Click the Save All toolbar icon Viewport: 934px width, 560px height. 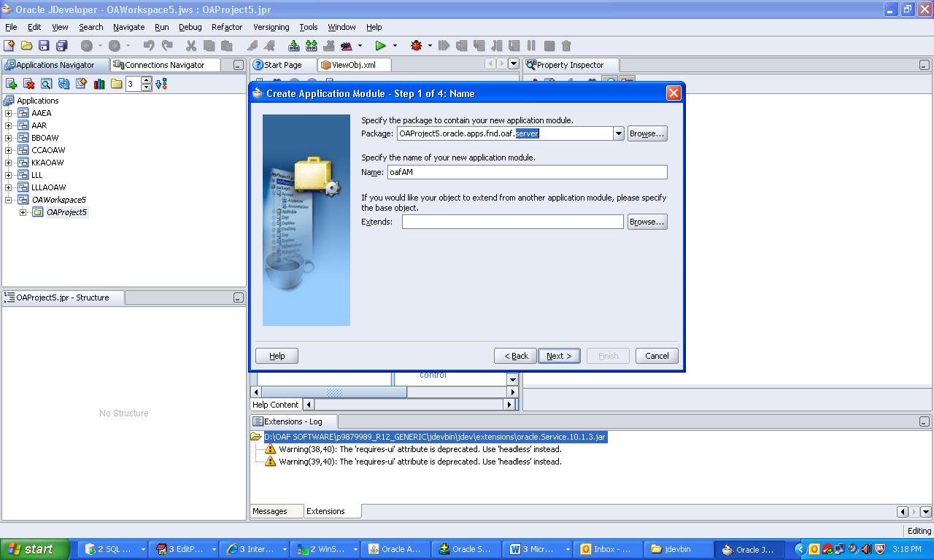[62, 45]
